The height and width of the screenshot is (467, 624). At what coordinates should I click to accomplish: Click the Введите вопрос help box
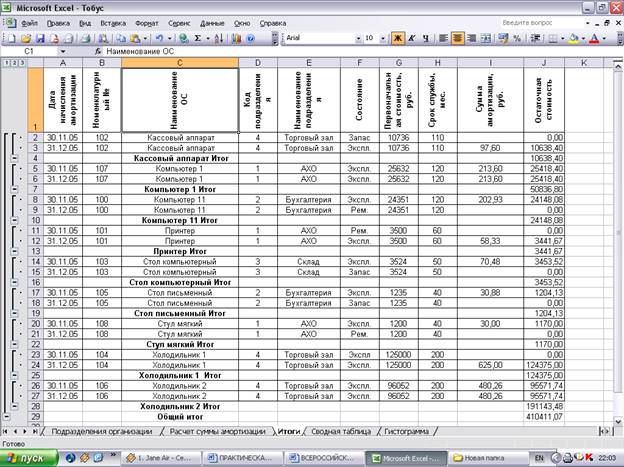click(541, 21)
